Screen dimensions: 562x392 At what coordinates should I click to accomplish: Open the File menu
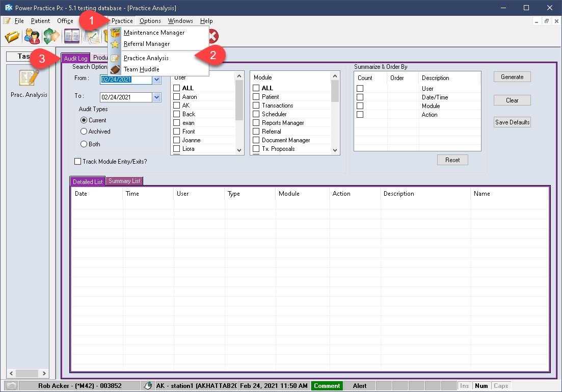point(19,21)
